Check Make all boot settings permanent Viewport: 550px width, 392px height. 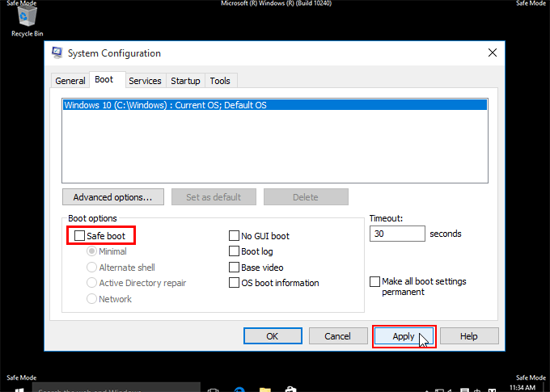[x=375, y=281]
